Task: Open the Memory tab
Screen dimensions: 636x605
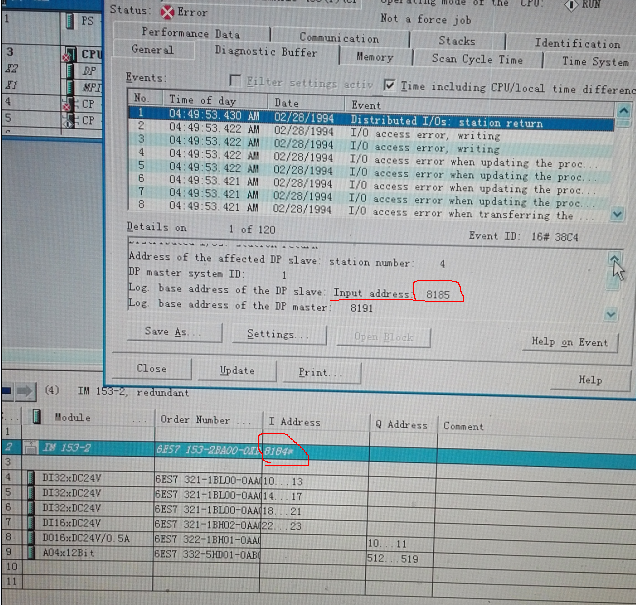Action: click(375, 57)
